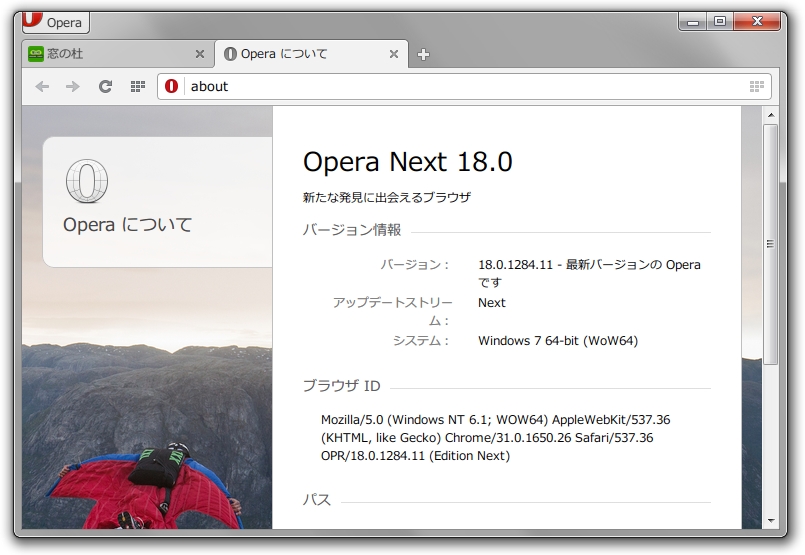Click the バージョン: label
The image size is (805, 555).
(415, 265)
